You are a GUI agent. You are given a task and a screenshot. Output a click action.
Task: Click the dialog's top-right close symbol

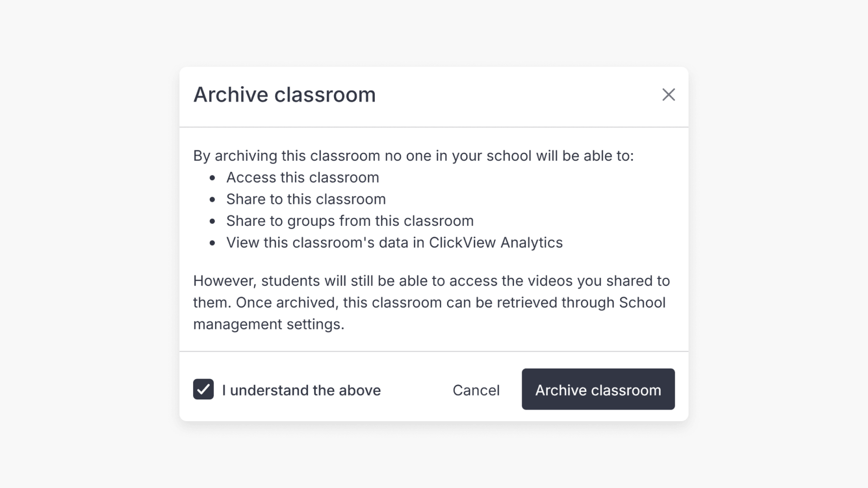669,95
